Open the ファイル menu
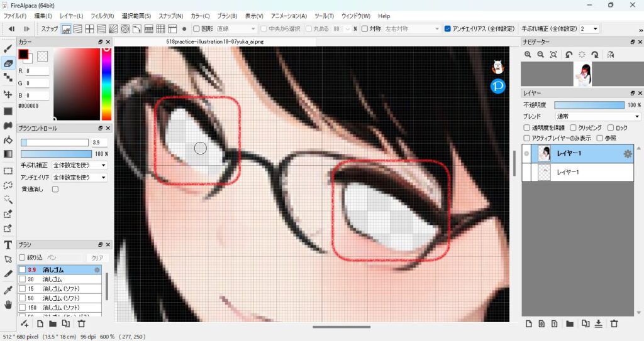This screenshot has width=644, height=341. 15,16
